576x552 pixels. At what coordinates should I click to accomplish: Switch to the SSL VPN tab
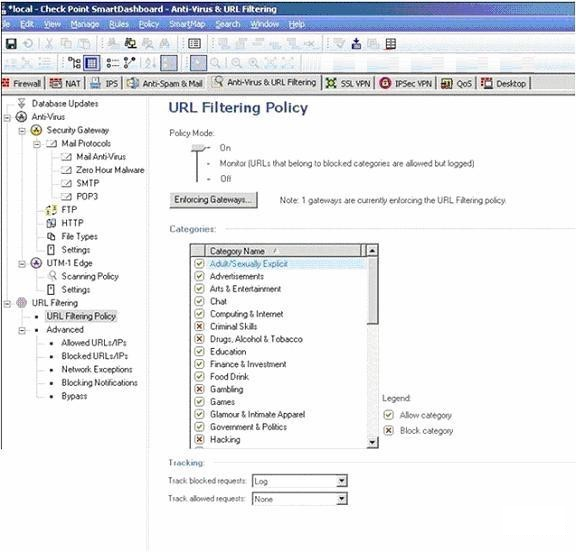tap(348, 84)
